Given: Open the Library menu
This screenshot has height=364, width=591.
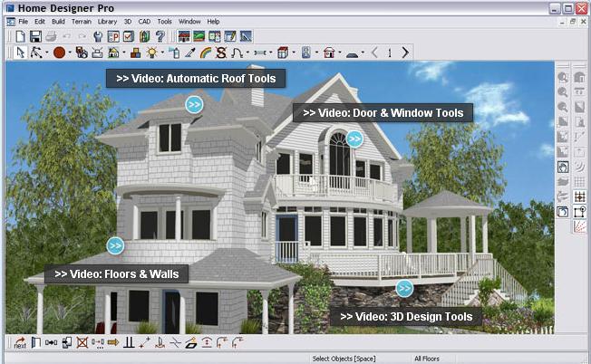Looking at the screenshot, I should tap(107, 22).
